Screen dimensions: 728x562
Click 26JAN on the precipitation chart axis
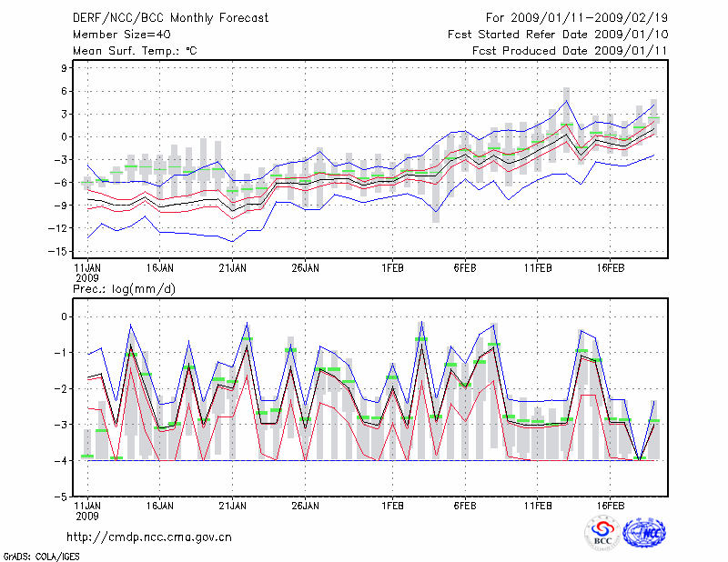pos(305,505)
